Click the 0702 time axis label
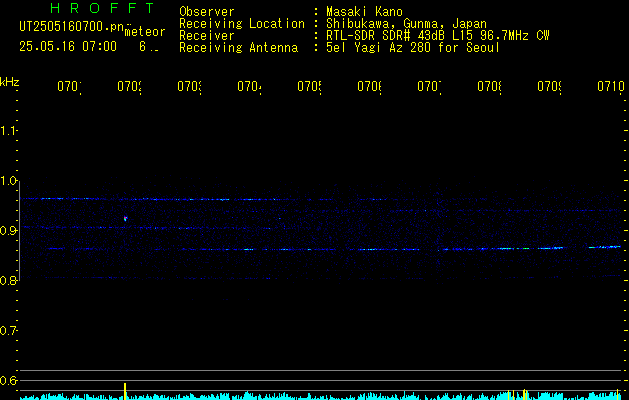The width and height of the screenshot is (629, 400). (129, 86)
